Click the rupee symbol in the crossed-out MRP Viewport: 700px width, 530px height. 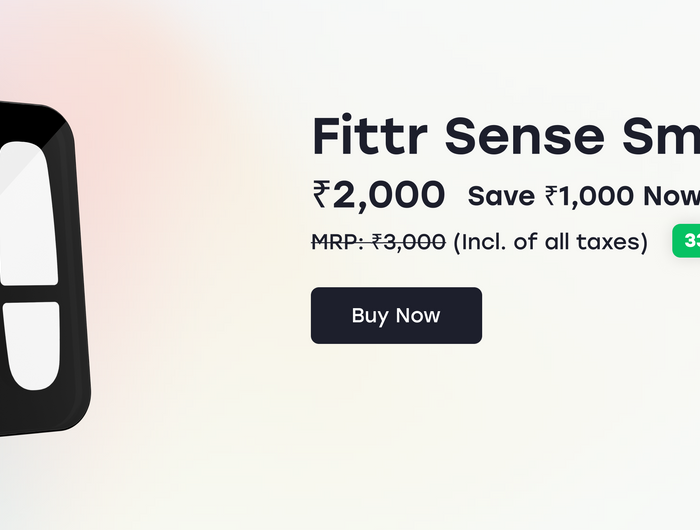(x=377, y=242)
